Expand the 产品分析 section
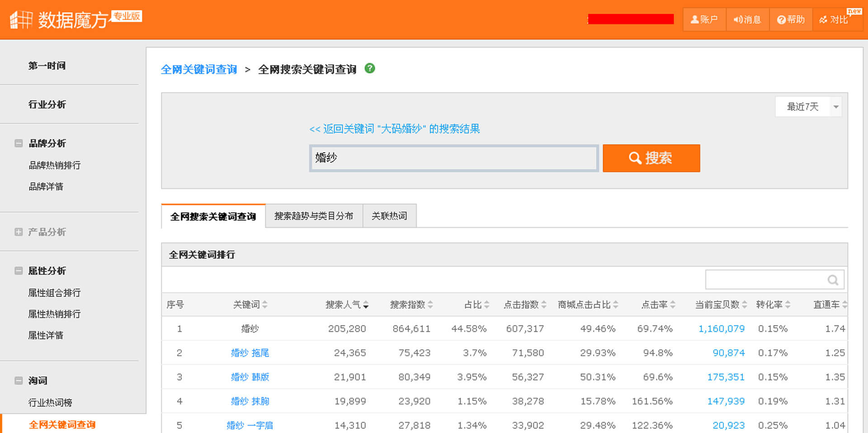 pos(19,232)
